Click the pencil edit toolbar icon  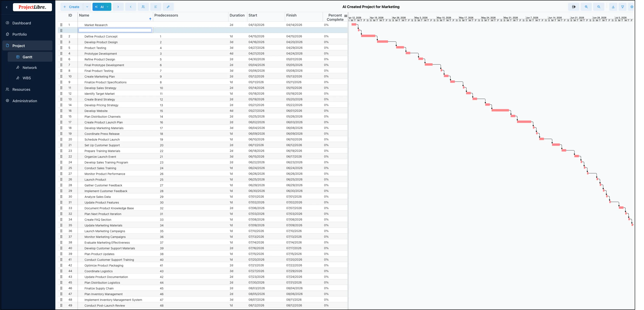(168, 7)
